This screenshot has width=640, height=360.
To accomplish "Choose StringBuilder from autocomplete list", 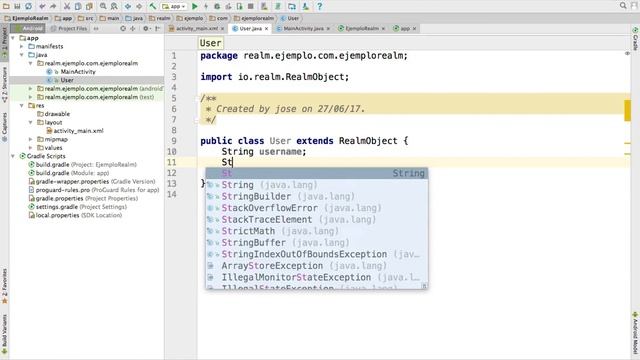I will (x=317, y=196).
